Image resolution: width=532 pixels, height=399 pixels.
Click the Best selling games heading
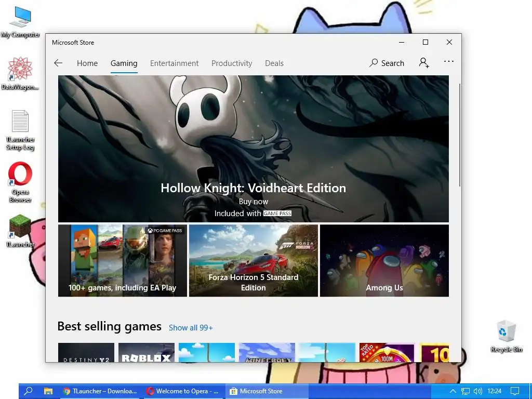pos(109,326)
